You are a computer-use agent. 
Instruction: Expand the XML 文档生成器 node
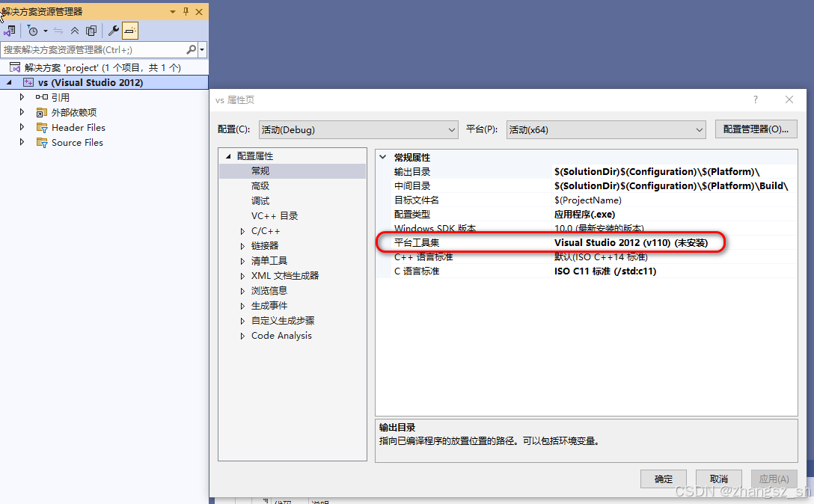[x=242, y=276]
